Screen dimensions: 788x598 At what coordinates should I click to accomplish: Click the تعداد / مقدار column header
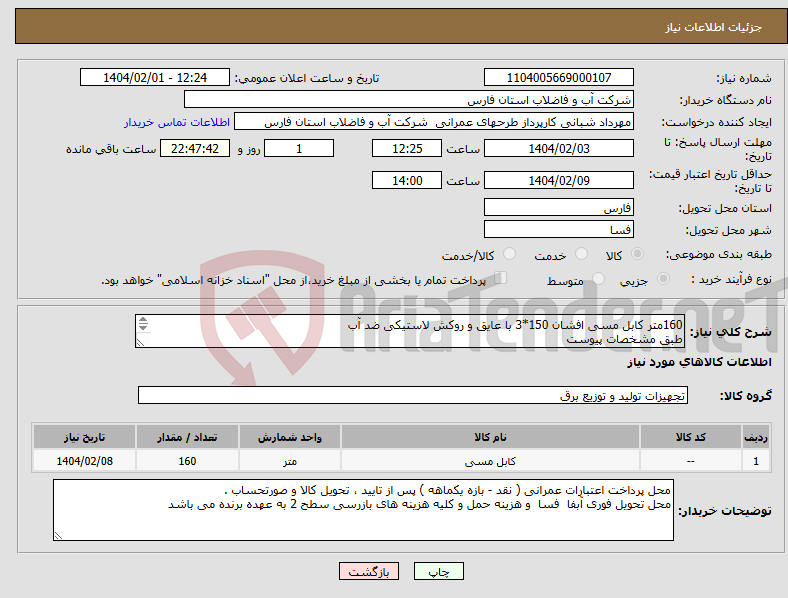187,437
